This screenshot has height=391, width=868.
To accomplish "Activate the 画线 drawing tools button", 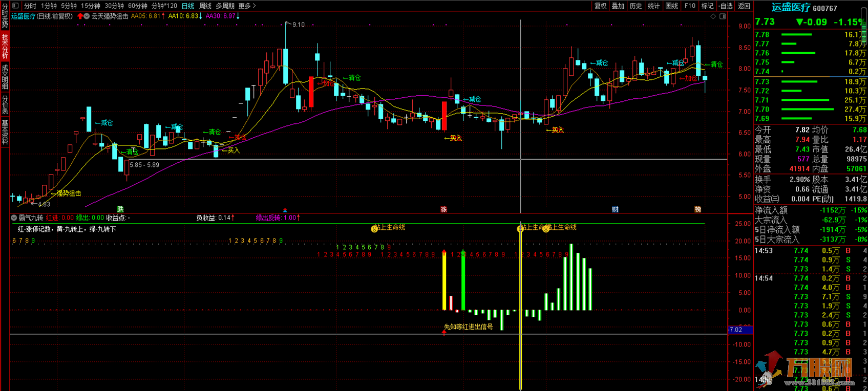I will tap(672, 6).
